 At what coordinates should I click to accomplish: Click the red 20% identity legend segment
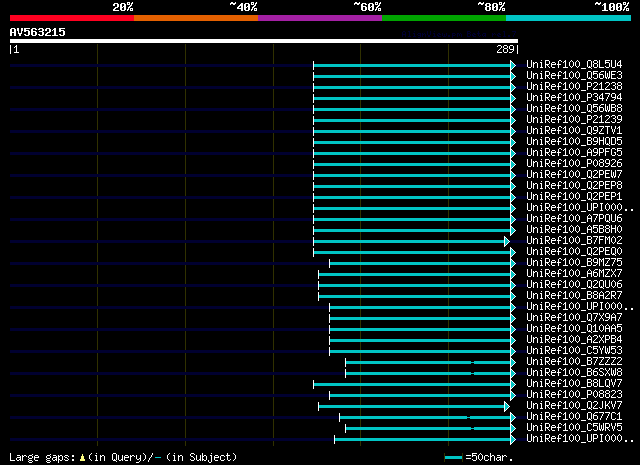(x=72, y=18)
